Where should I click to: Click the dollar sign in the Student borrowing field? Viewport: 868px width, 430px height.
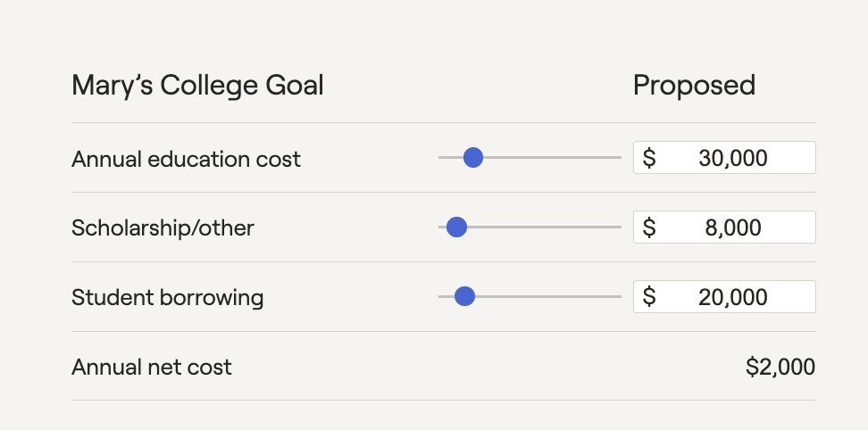point(649,296)
